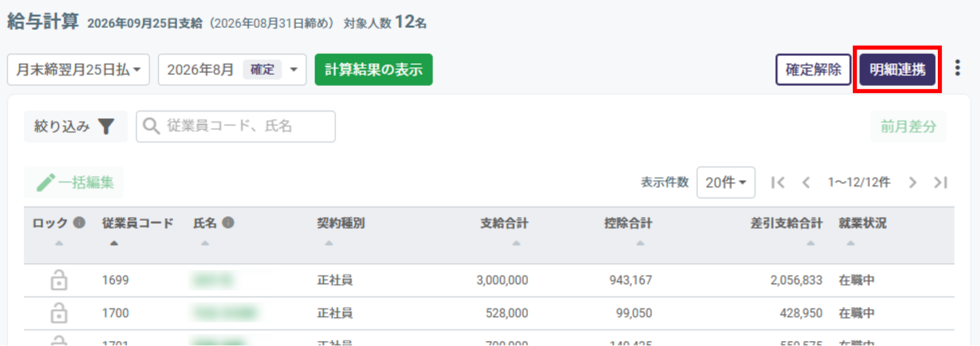The image size is (980, 346).
Task: Go to next page of results
Action: (913, 182)
